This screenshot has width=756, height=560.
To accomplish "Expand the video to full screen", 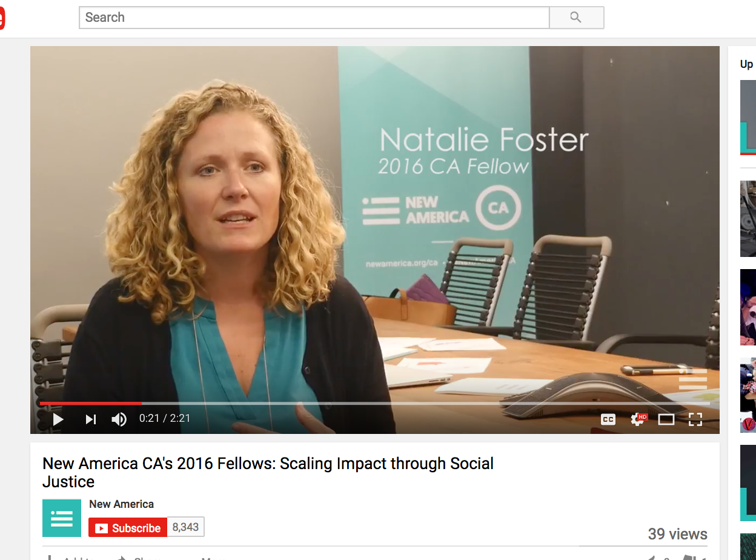I will [695, 419].
